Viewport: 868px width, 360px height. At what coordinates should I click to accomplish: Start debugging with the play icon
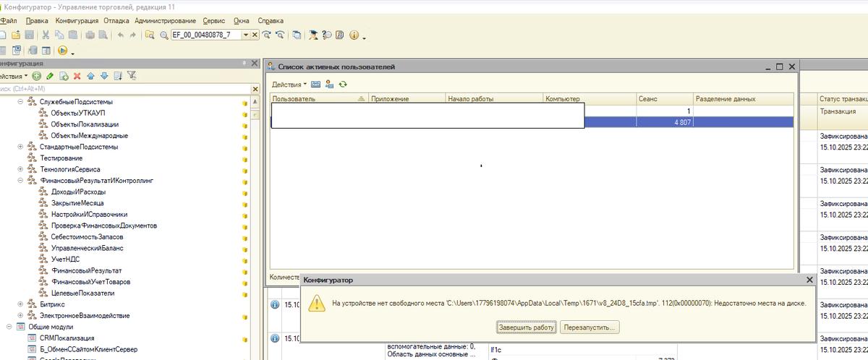[x=63, y=51]
